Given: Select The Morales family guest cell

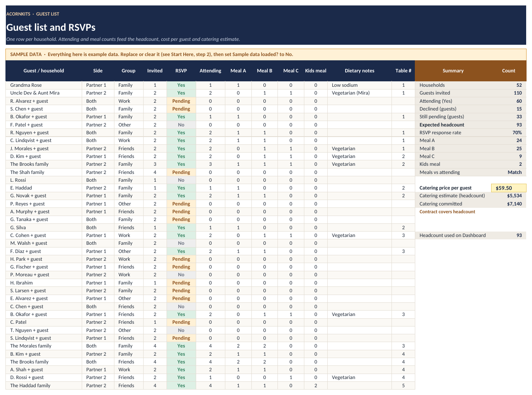Looking at the screenshot, I should 44,346.
